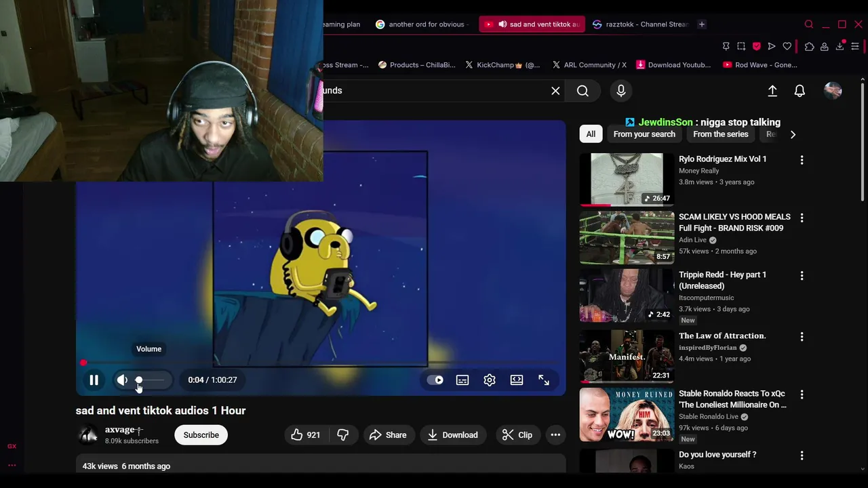Open the snapshot capture tool icon

point(741,46)
